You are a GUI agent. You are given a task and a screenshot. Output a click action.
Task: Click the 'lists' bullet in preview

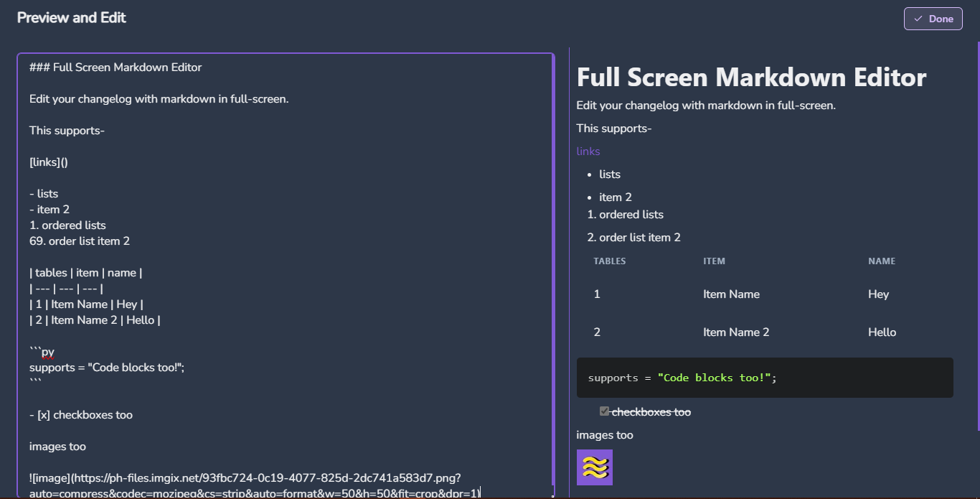[610, 174]
